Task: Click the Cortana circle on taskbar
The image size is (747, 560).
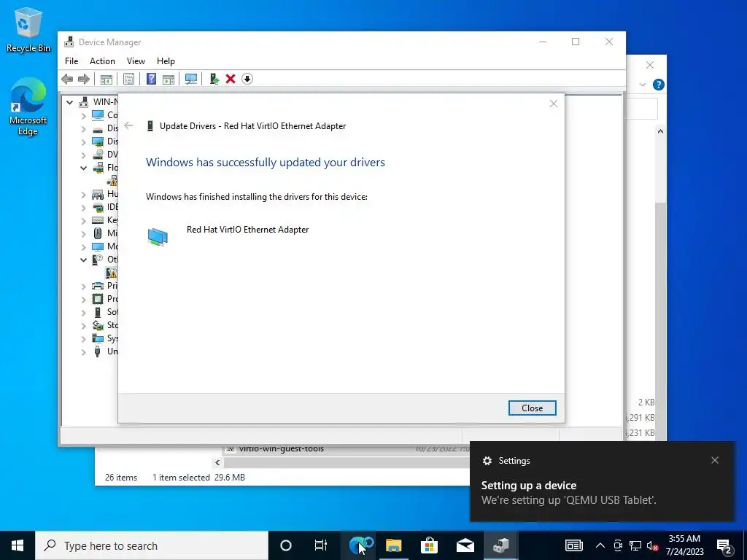Action: coord(286,545)
